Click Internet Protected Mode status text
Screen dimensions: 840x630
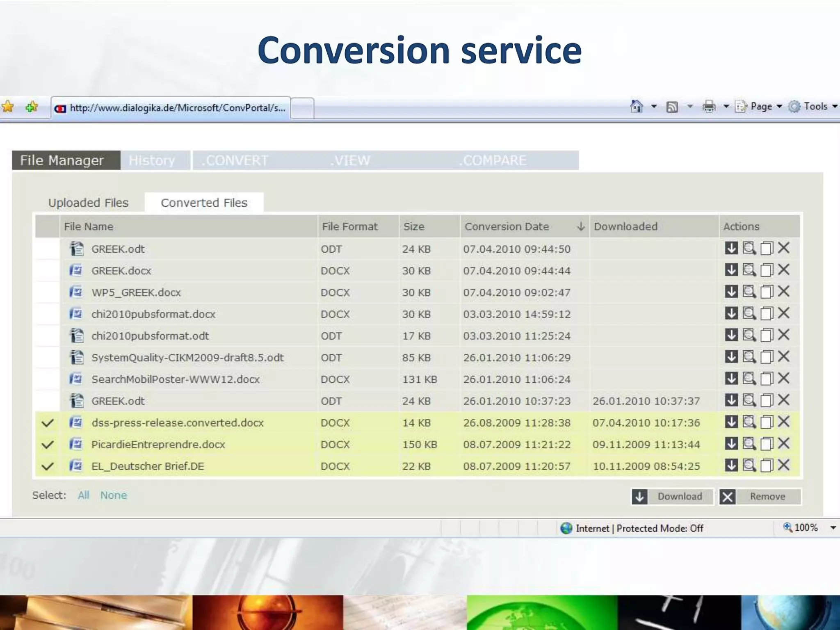(639, 528)
